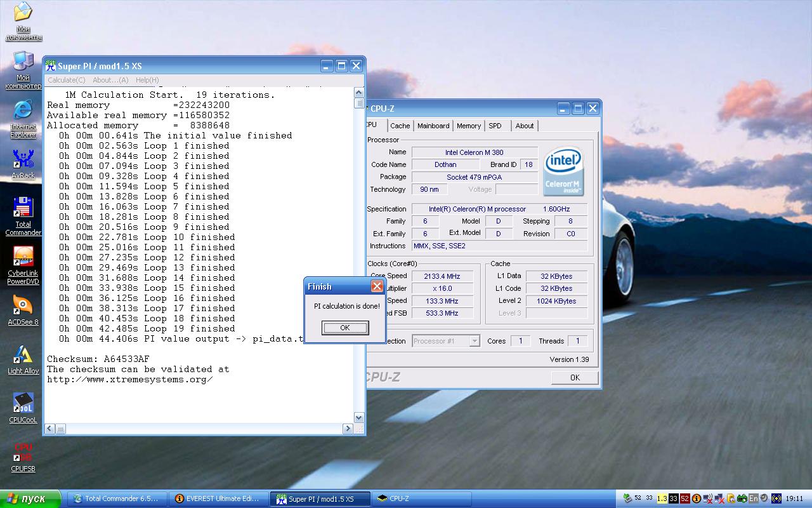812x508 pixels.
Task: Switch to the SPD tab in CPU-Z
Action: click(x=495, y=126)
